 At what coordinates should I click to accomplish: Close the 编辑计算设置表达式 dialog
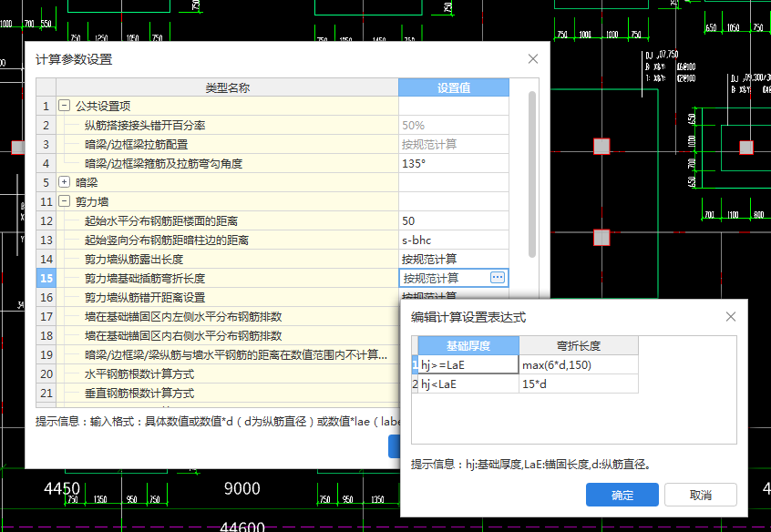[731, 317]
